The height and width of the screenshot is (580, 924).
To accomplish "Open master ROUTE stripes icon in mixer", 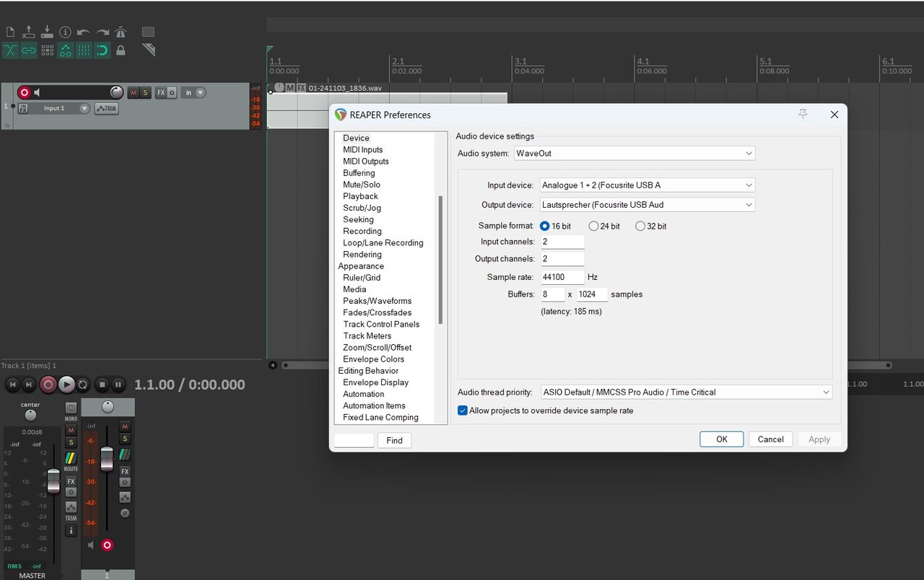I will 71,457.
